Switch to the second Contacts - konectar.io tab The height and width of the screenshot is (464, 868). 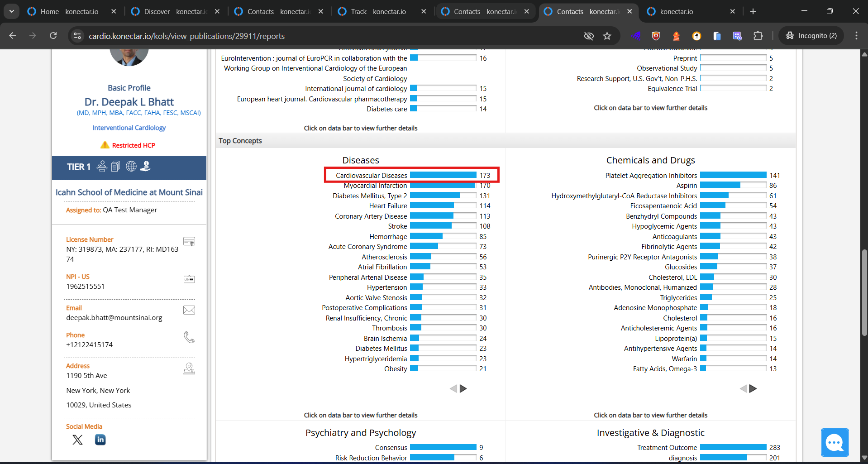(485, 11)
